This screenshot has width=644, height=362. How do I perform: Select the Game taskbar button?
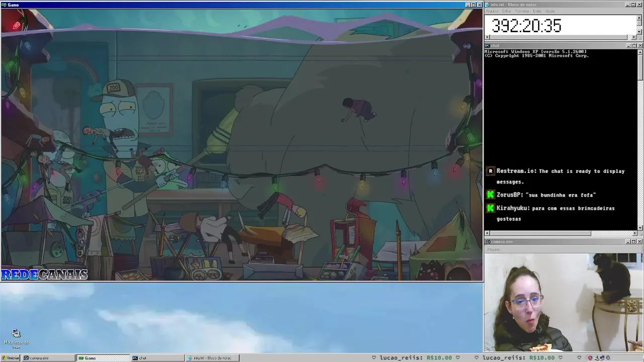pos(103,358)
